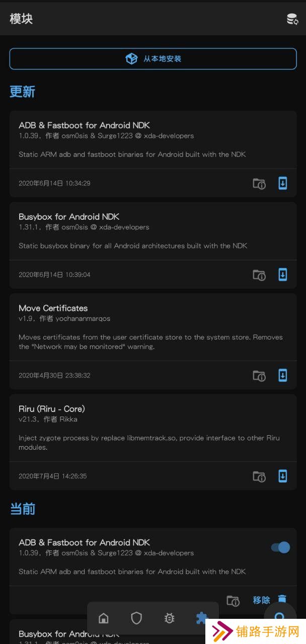Show info for Busybox for Android NDK
306x644 pixels.
pos(259,275)
